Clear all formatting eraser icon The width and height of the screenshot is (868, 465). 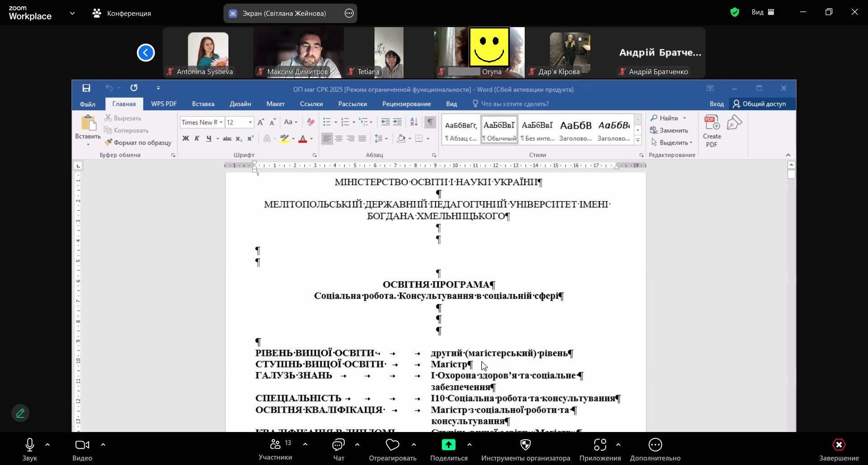(x=311, y=122)
